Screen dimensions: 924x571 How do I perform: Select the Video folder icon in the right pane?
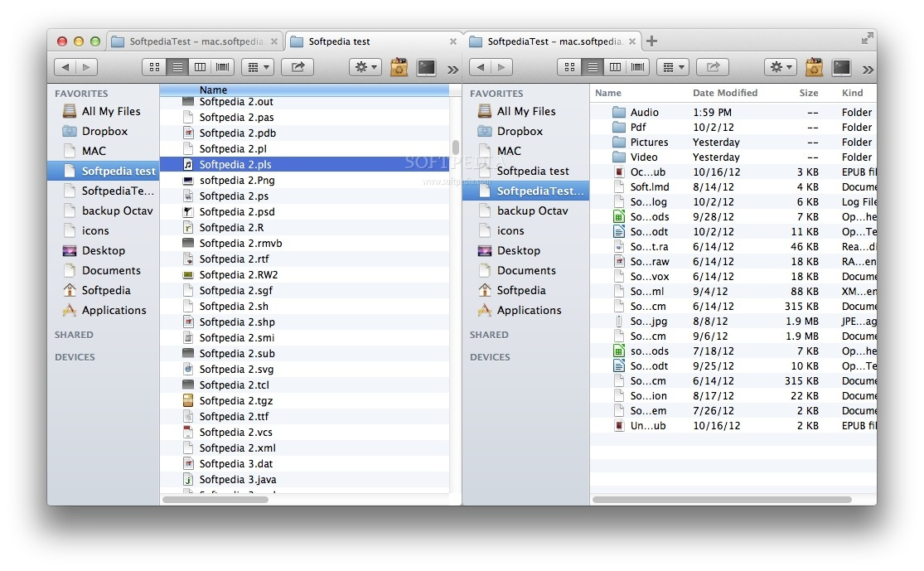point(619,157)
